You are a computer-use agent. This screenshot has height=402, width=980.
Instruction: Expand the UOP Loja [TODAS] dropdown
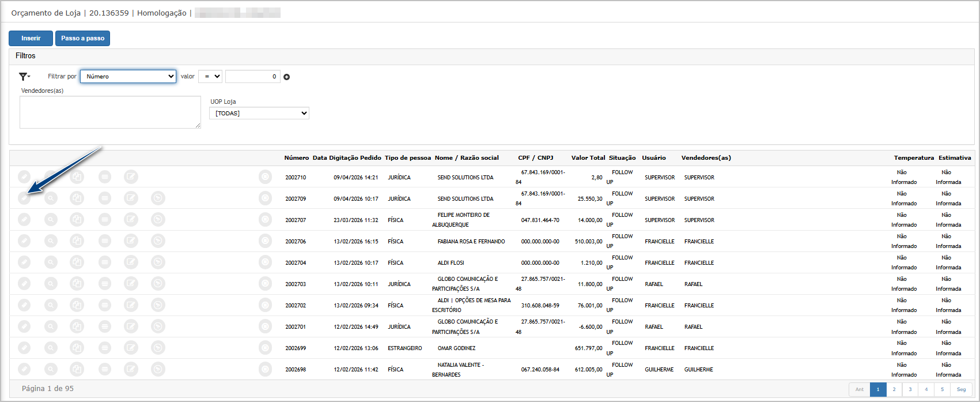pyautogui.click(x=259, y=113)
